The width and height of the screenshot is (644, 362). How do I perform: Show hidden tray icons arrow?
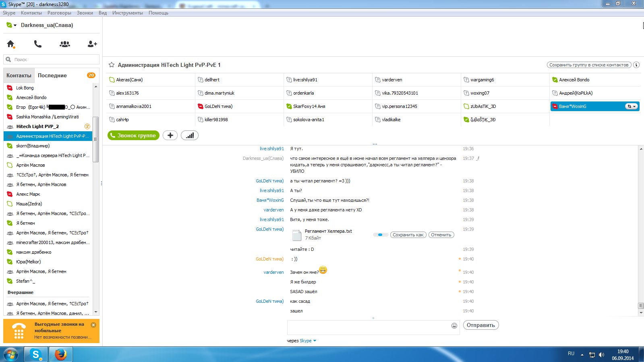click(582, 355)
